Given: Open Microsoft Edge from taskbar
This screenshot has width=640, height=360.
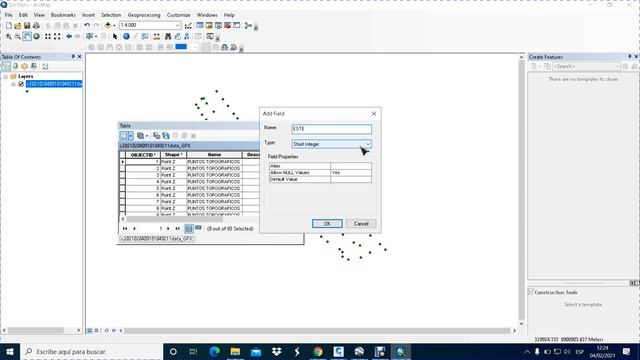Looking at the screenshot, I should pyautogui.click(x=214, y=351).
